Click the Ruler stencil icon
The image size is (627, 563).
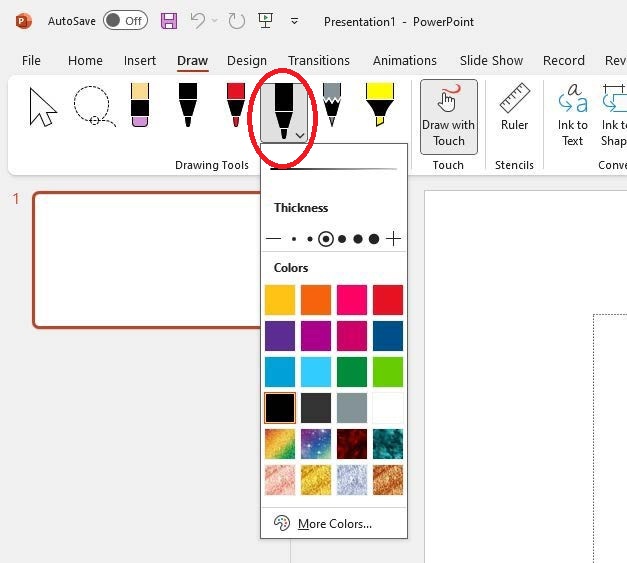coord(515,98)
